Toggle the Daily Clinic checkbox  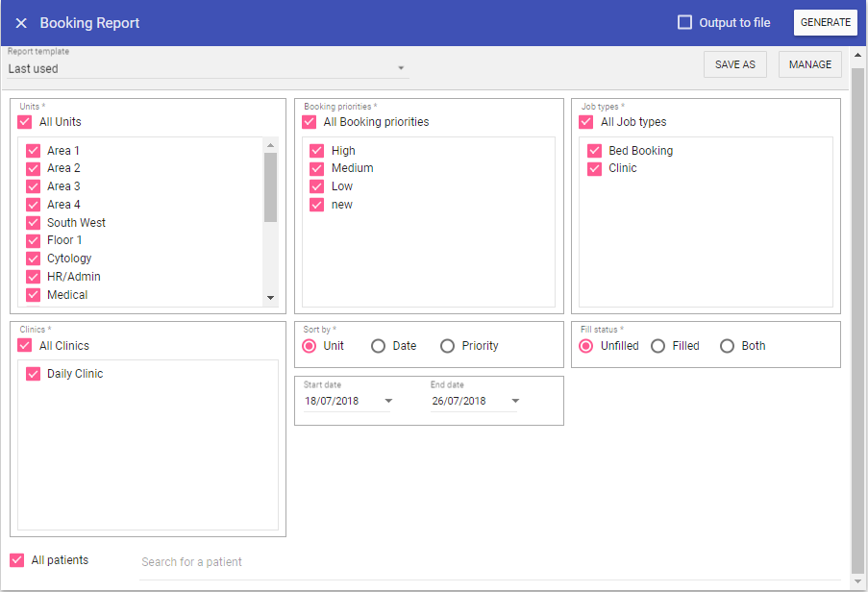coord(33,374)
